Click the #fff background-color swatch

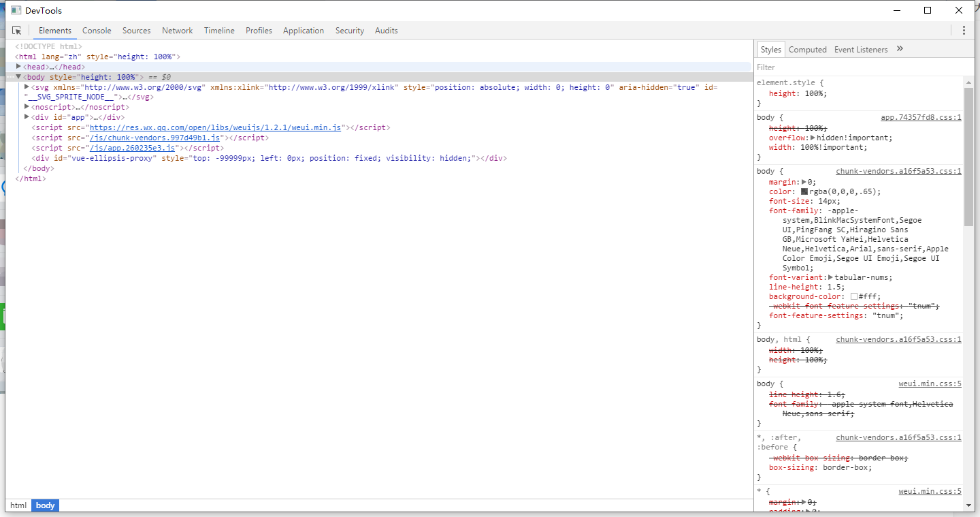pos(854,297)
